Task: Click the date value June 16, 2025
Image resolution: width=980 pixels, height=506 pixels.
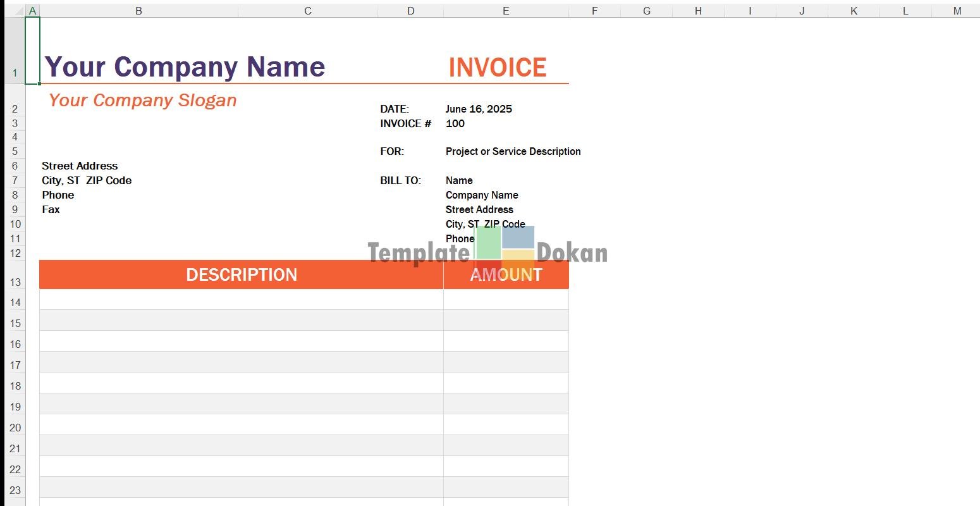Action: click(479, 109)
